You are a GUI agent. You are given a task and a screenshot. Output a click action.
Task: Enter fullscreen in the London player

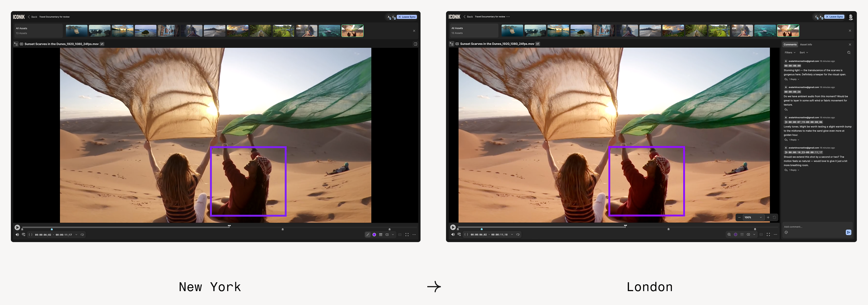pyautogui.click(x=768, y=234)
